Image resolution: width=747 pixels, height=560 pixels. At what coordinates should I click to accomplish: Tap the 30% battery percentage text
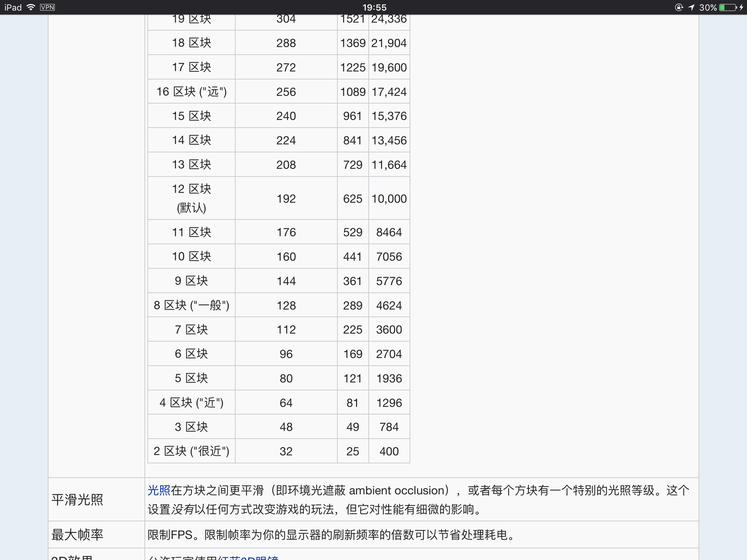[708, 7]
